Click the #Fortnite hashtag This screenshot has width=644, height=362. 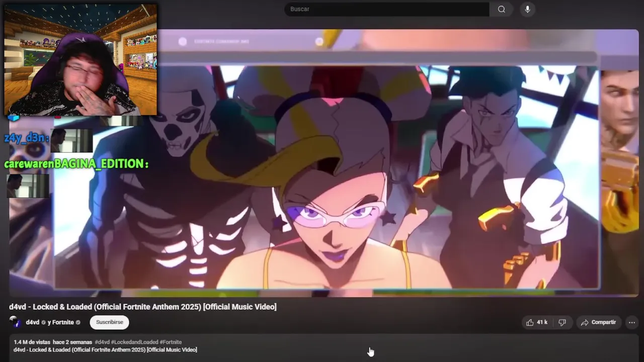pyautogui.click(x=171, y=342)
